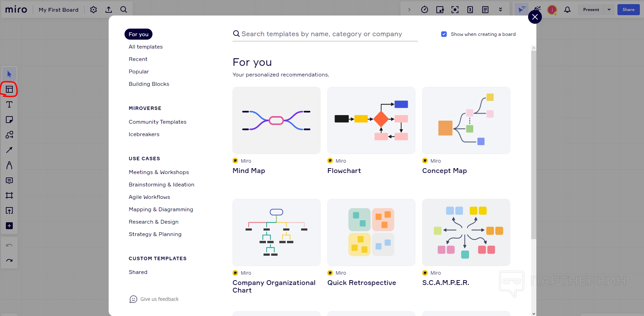Expand more apps double chevron in toolbar
This screenshot has width=644, height=316.
pyautogui.click(x=501, y=10)
